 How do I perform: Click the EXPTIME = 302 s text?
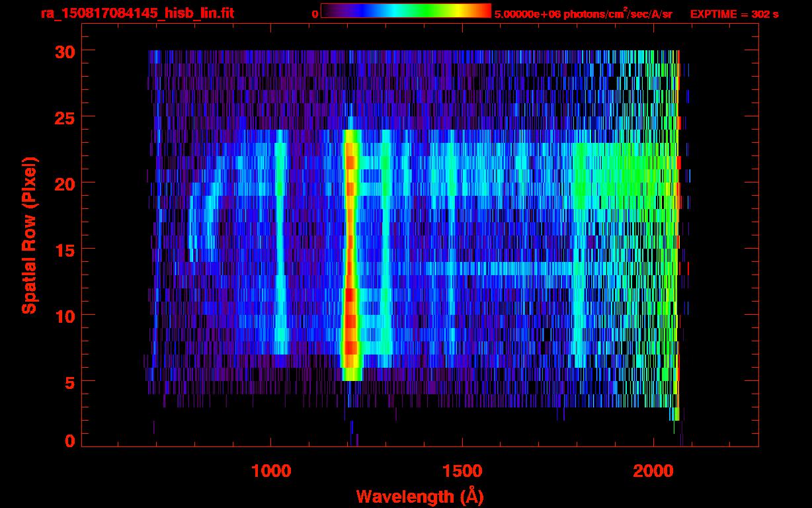tap(735, 14)
